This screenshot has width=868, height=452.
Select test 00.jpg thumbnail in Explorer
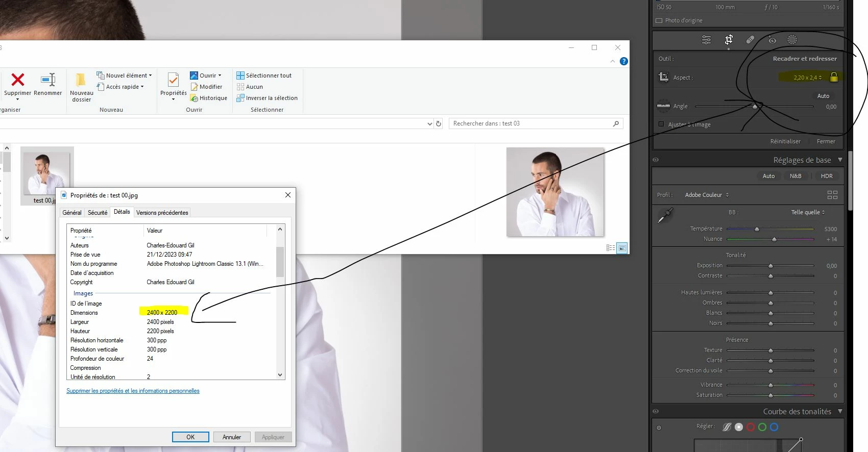click(47, 176)
